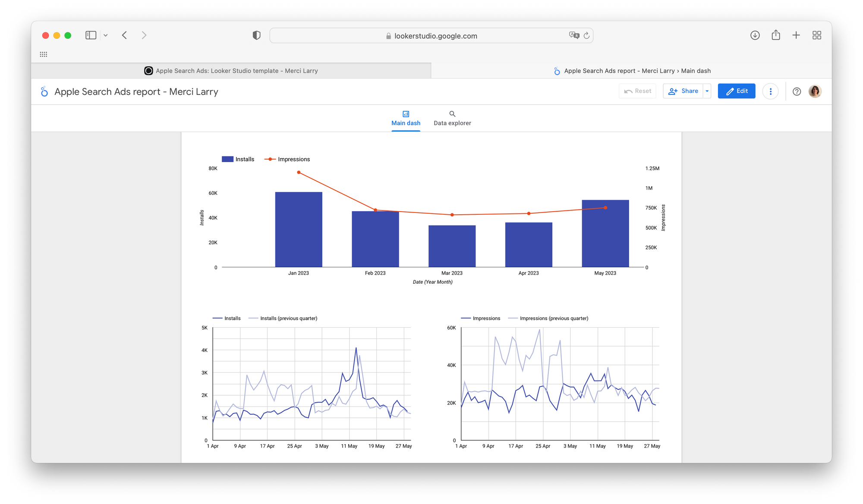Click the translate page icon
Image resolution: width=863 pixels, height=504 pixels.
pyautogui.click(x=574, y=35)
